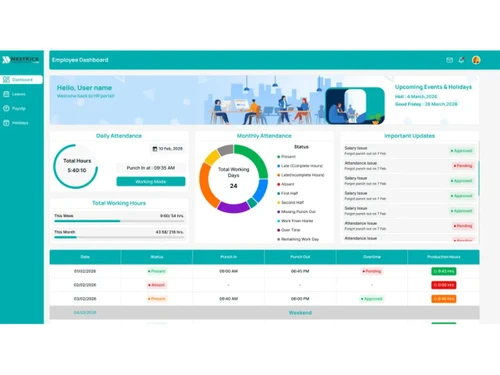Viewport: 500px width, 375px height.
Task: Click the This Week hours progress bar
Action: point(119,221)
